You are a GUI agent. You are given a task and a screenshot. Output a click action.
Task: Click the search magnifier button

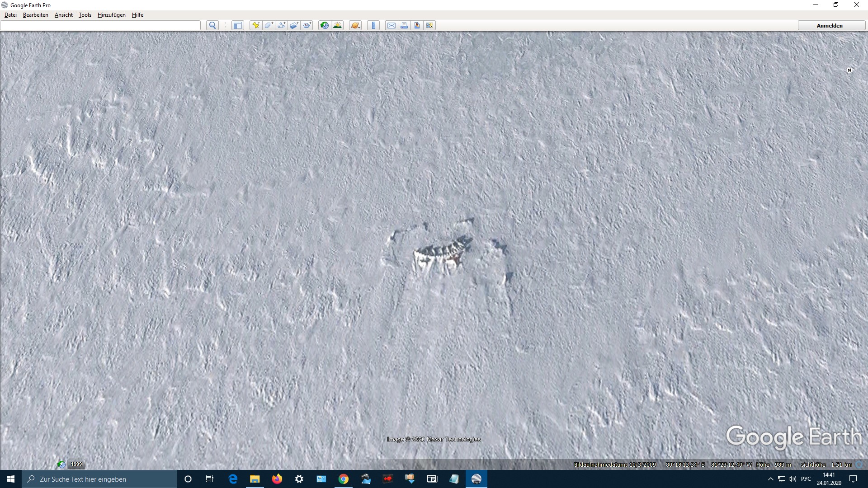(212, 26)
